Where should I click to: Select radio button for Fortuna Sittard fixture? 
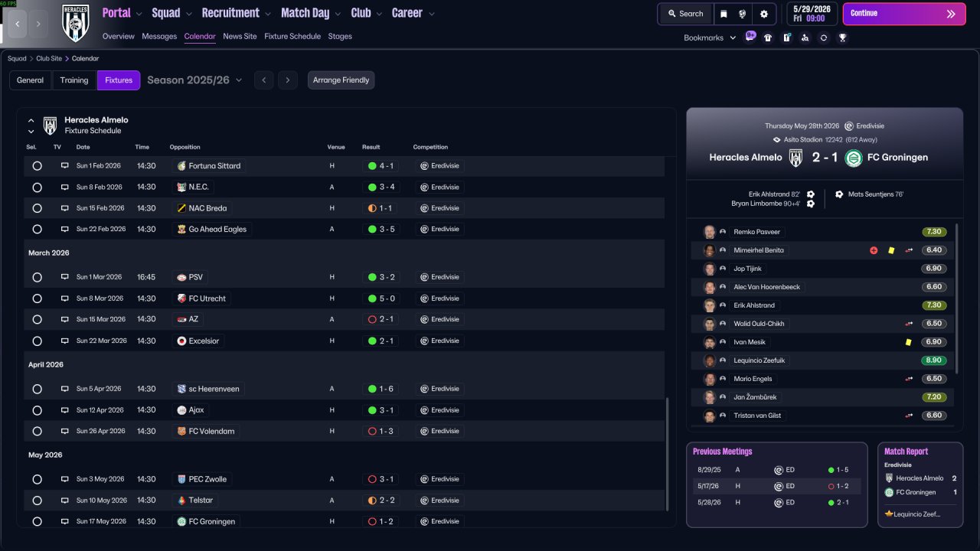(37, 166)
